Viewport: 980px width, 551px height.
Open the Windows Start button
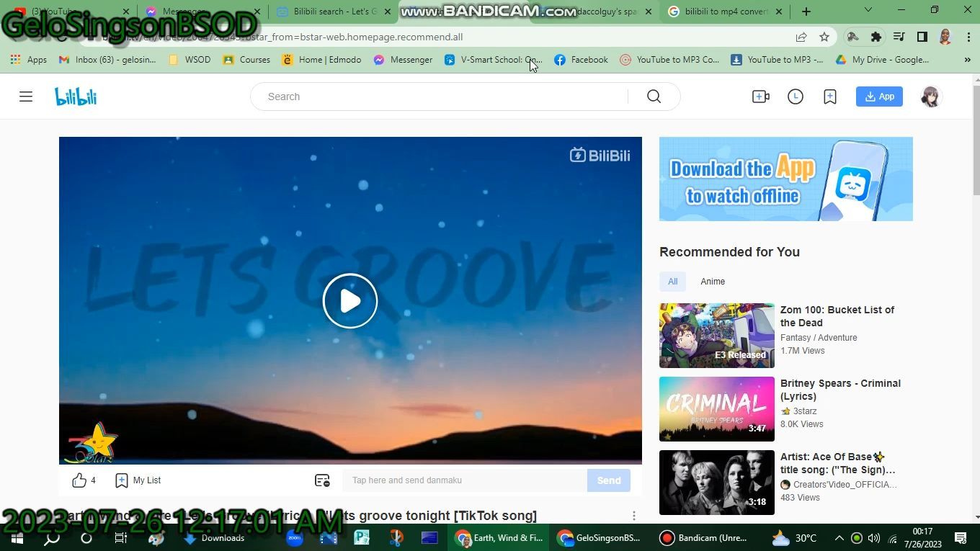(x=17, y=538)
